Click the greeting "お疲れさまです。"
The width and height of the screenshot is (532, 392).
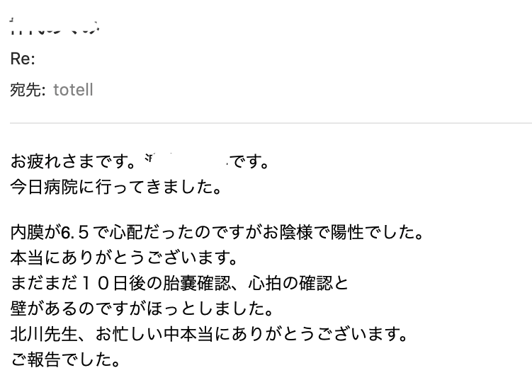click(74, 161)
